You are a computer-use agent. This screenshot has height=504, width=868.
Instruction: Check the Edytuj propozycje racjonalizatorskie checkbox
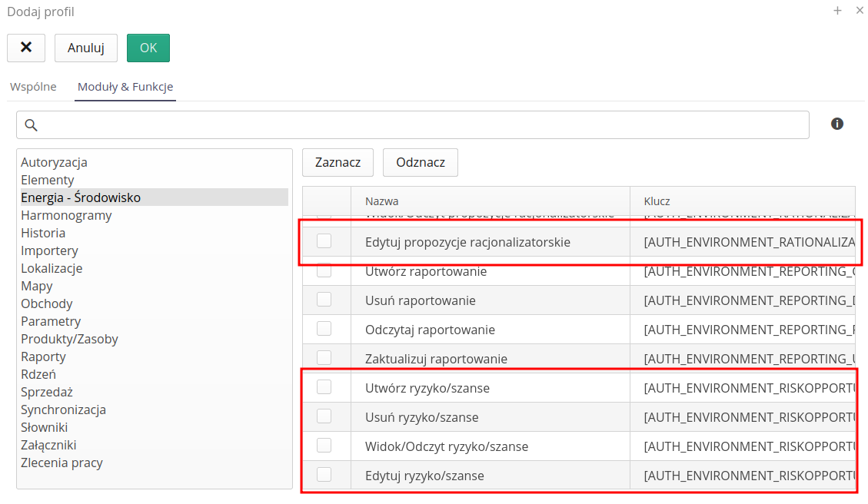click(x=324, y=241)
